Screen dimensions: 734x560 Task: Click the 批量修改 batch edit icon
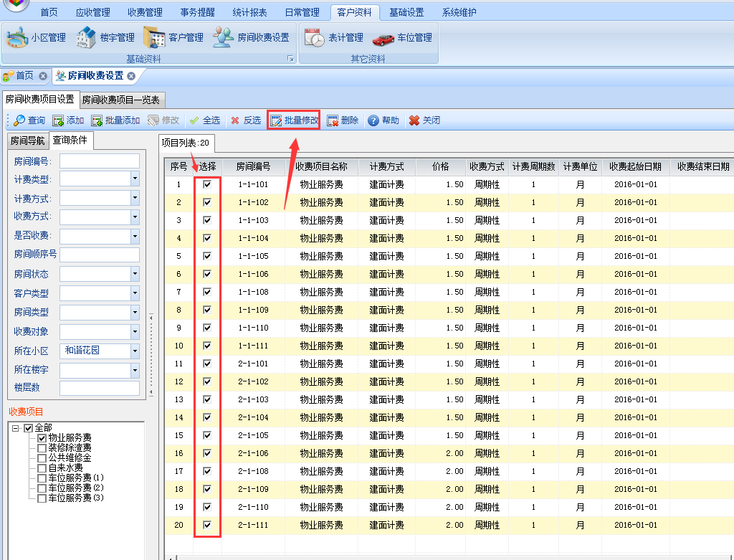pyautogui.click(x=276, y=120)
